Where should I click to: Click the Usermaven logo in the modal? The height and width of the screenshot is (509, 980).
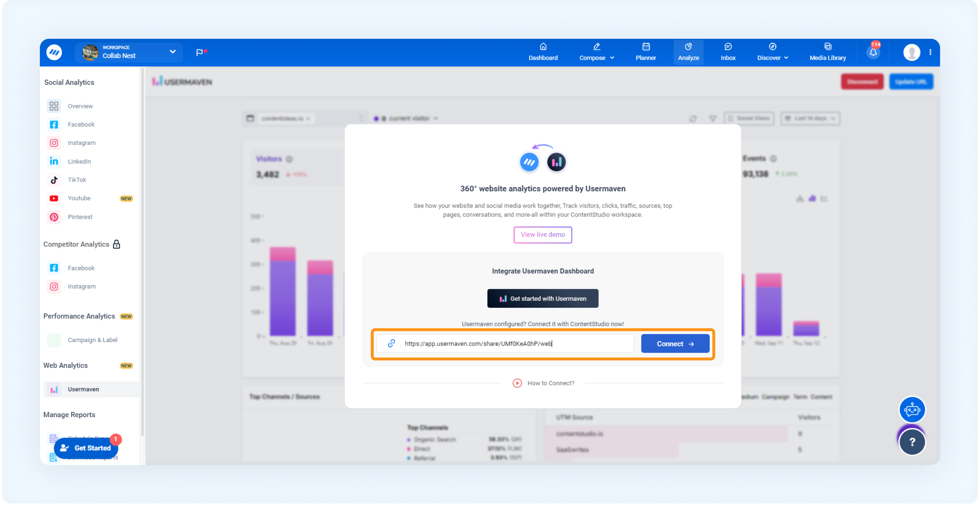[x=556, y=162]
